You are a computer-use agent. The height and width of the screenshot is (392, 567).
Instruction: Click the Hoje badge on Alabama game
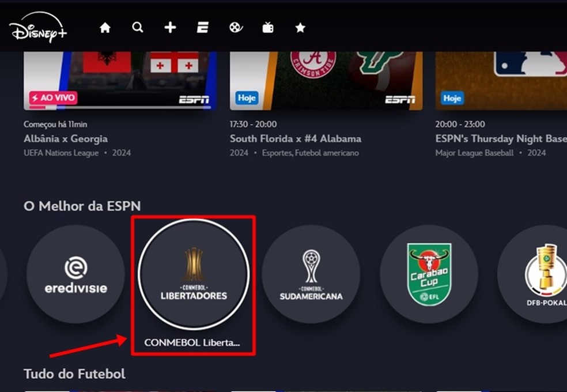[x=247, y=98]
